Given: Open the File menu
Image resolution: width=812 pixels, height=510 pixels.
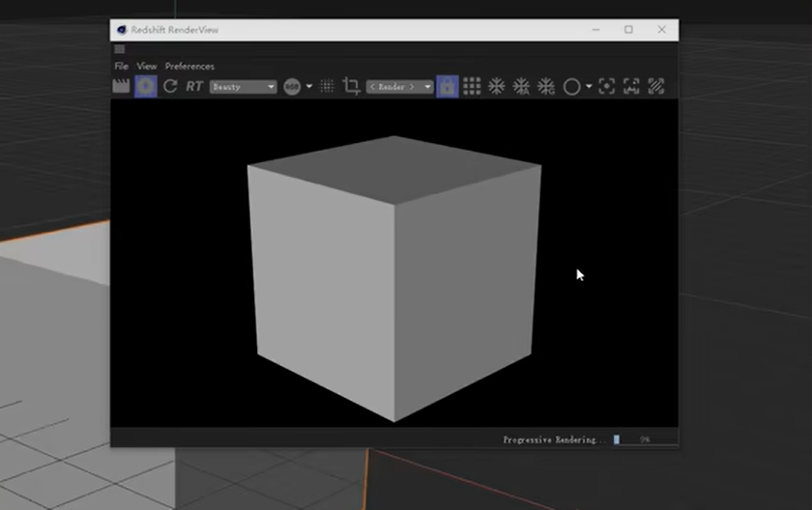Looking at the screenshot, I should point(121,66).
